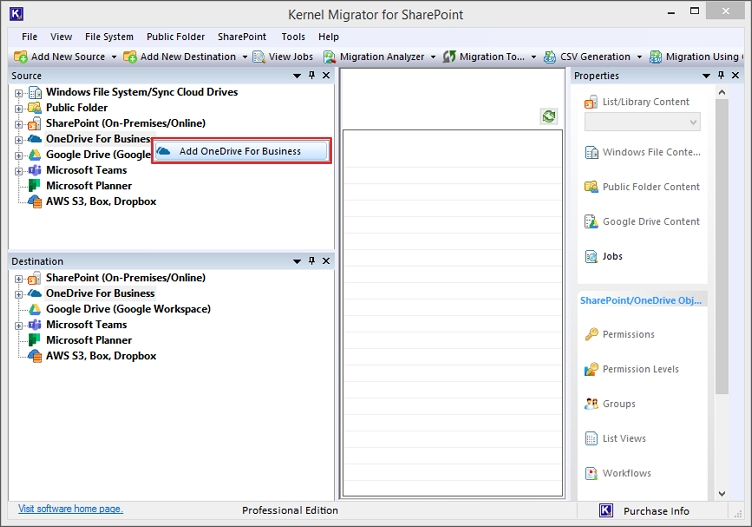Click the Google Drive icon in Source tree
The height and width of the screenshot is (527, 752).
pos(35,154)
